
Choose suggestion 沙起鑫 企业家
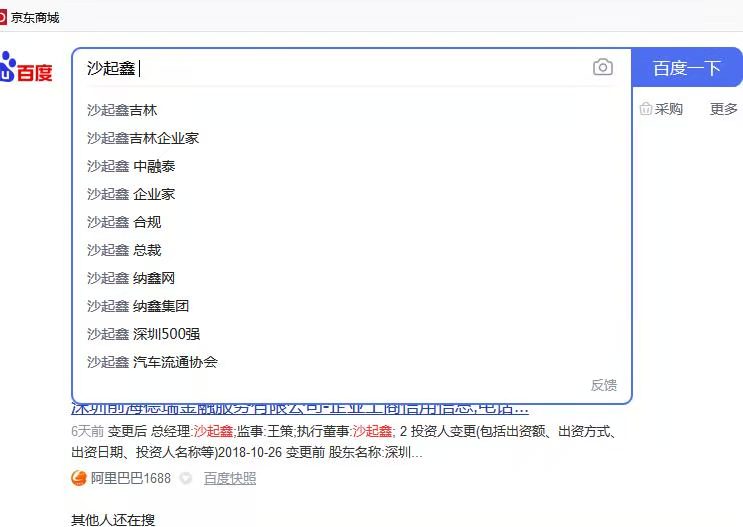131,194
